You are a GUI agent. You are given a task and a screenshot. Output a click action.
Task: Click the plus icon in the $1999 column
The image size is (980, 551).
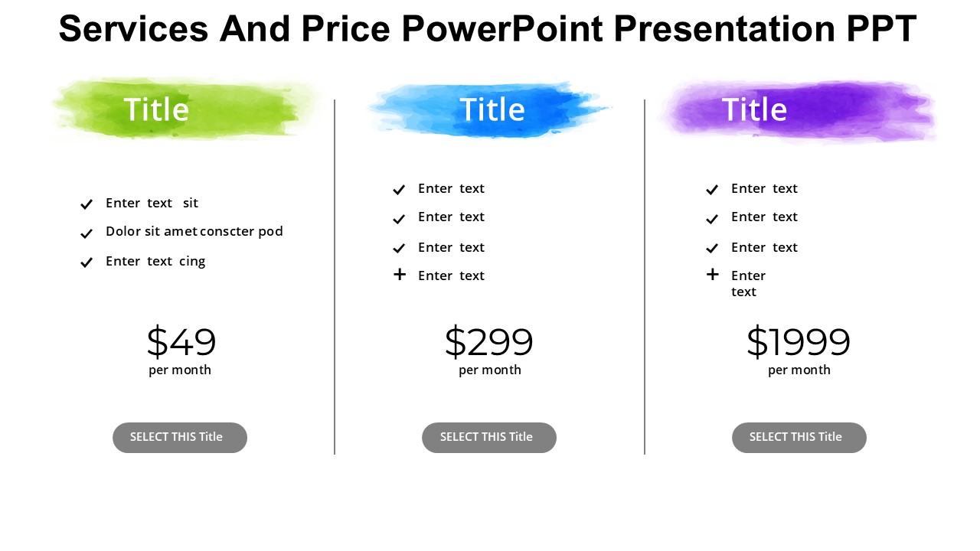tap(713, 274)
